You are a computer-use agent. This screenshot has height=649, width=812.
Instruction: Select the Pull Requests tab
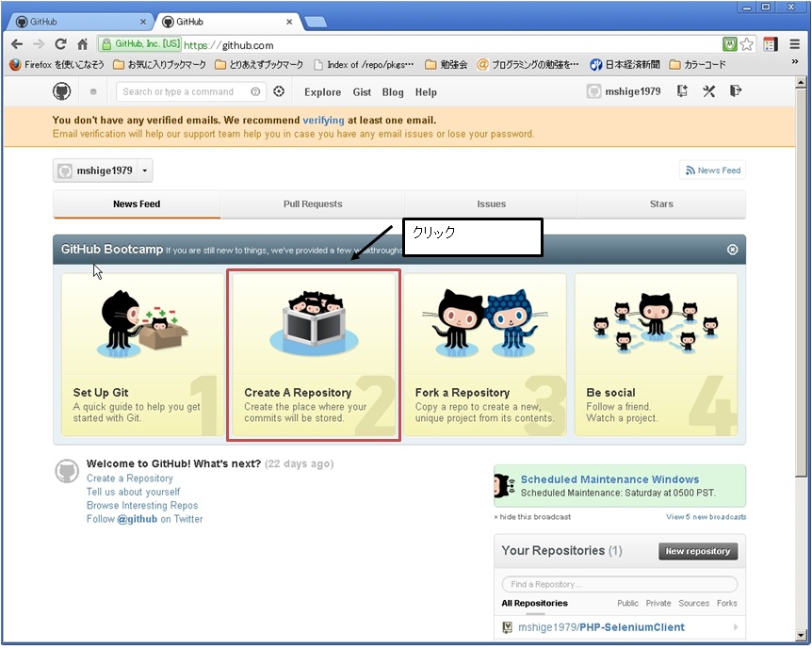313,204
